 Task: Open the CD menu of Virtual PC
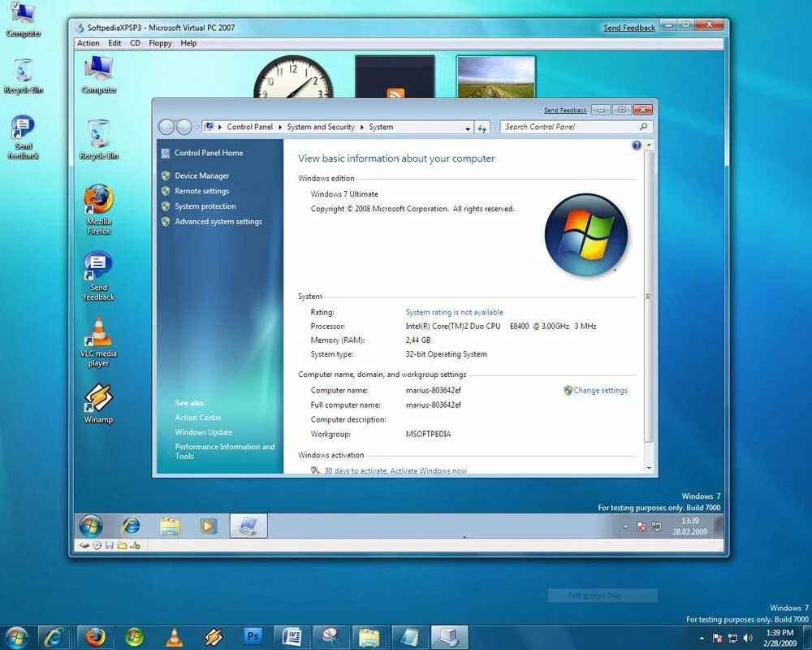pyautogui.click(x=135, y=43)
